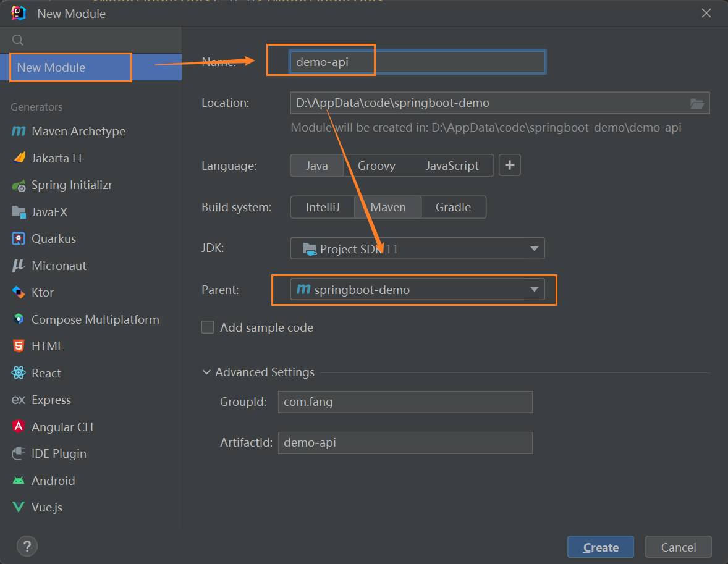Viewport: 728px width, 564px height.
Task: Click the Jakarta EE generator icon
Action: (x=19, y=158)
